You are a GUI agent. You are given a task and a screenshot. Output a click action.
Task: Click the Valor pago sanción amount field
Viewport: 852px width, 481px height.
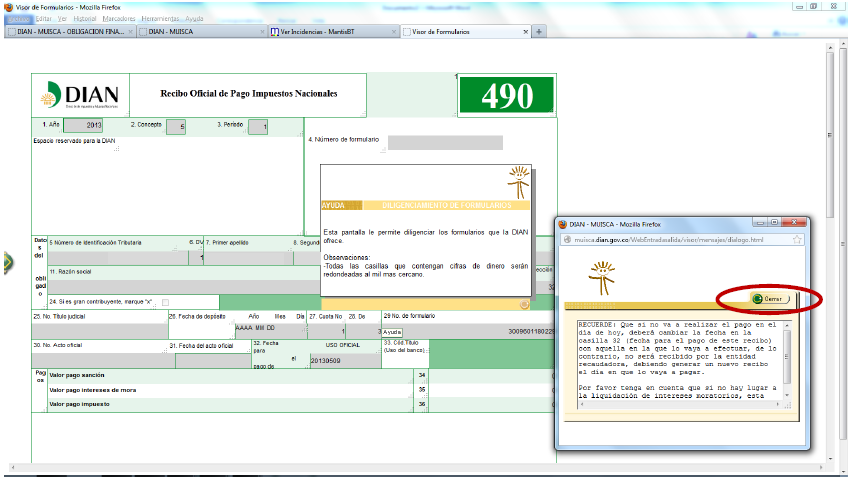(492, 376)
